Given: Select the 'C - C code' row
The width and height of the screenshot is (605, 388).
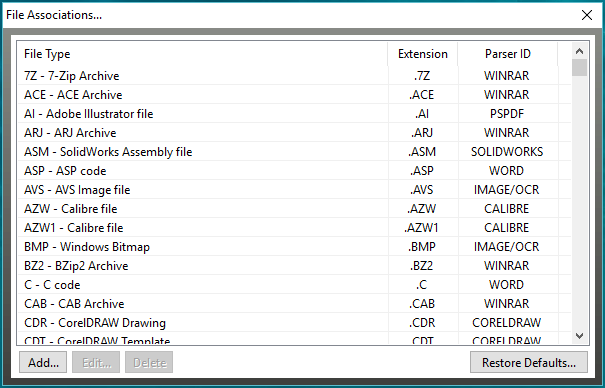Looking at the screenshot, I should 294,285.
